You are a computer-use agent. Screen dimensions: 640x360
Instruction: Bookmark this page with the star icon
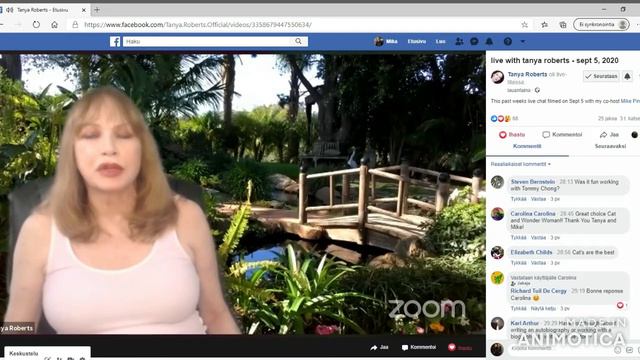click(524, 24)
